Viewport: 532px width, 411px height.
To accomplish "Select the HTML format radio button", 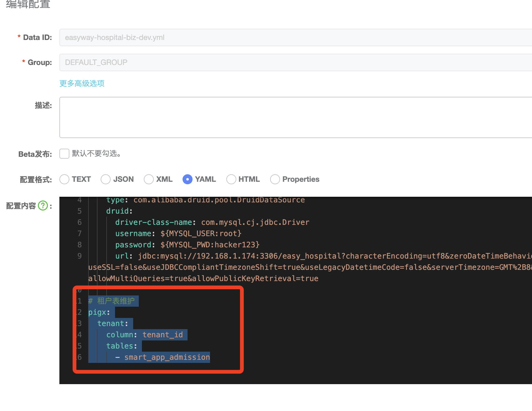I will (x=231, y=179).
